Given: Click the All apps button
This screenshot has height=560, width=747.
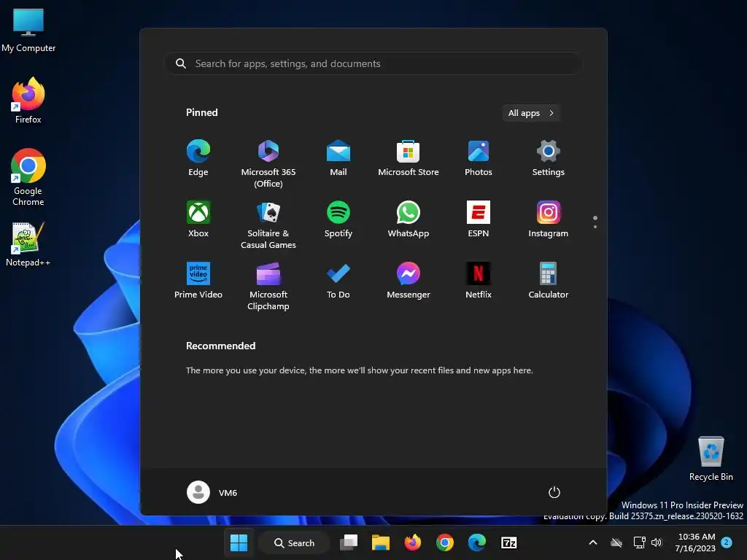Looking at the screenshot, I should tap(531, 113).
